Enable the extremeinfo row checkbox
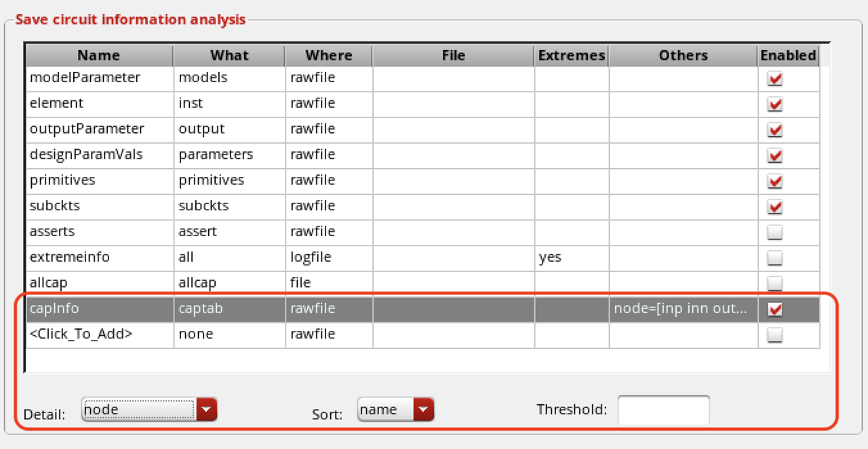The width and height of the screenshot is (868, 449). tap(774, 258)
